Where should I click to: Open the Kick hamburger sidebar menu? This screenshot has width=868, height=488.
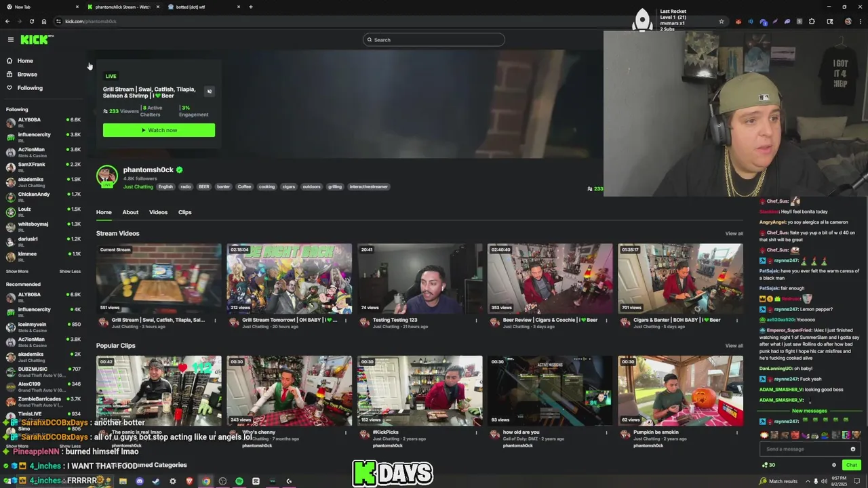pyautogui.click(x=10, y=40)
